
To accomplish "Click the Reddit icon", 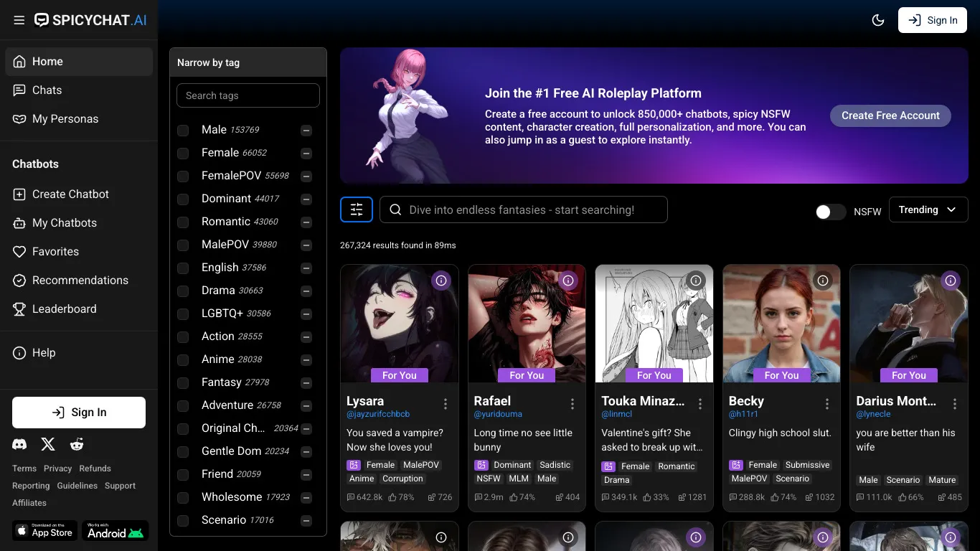I will click(77, 444).
